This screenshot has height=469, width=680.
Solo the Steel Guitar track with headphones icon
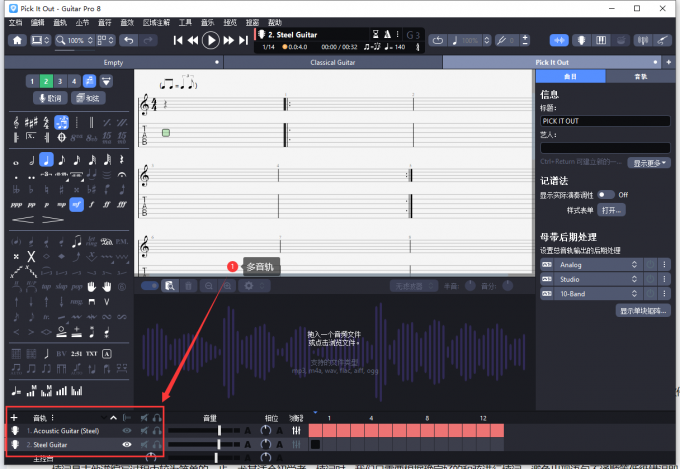point(157,443)
